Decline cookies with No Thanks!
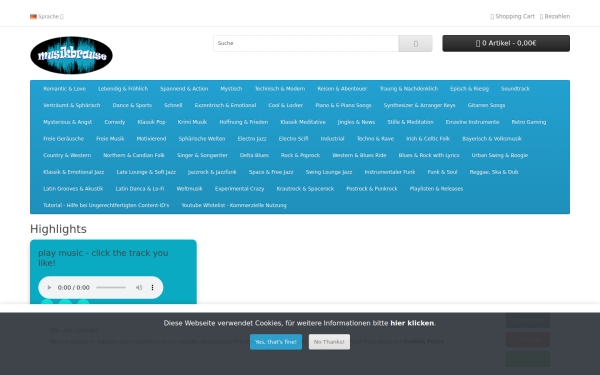The height and width of the screenshot is (375, 600). coord(329,342)
